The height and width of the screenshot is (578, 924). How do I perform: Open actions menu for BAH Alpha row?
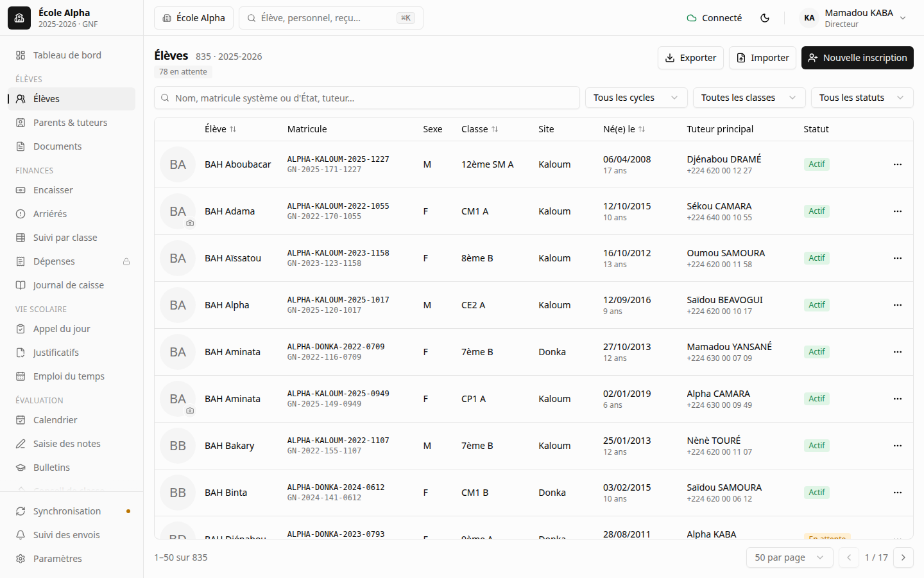coord(898,305)
